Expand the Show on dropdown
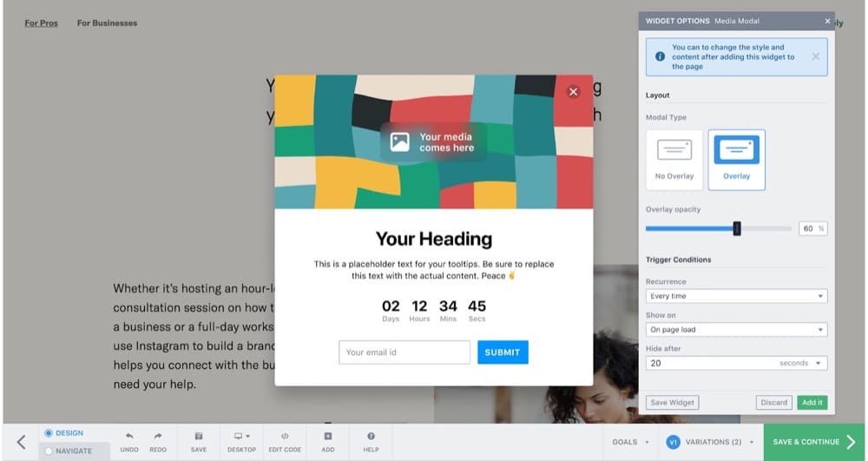This screenshot has height=461, width=868. click(x=736, y=330)
